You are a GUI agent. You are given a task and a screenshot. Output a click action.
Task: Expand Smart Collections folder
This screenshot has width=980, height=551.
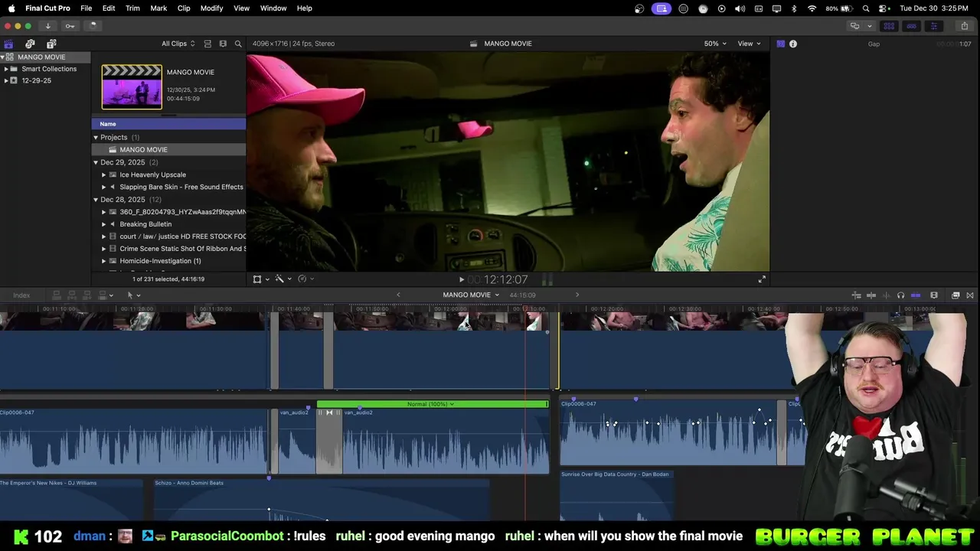pos(6,69)
